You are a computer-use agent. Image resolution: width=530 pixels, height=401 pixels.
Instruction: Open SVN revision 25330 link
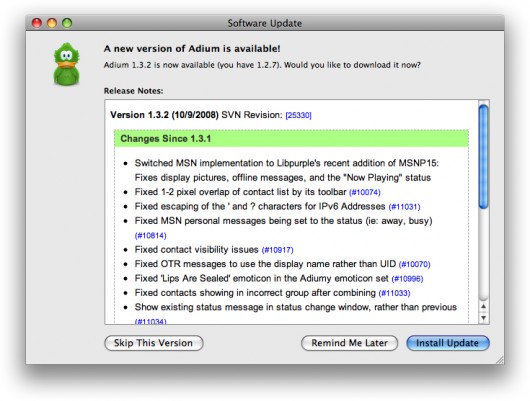[x=298, y=115]
